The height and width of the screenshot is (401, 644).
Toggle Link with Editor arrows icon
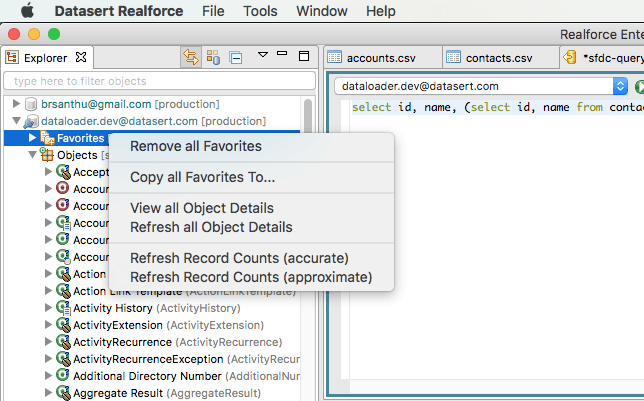click(191, 57)
